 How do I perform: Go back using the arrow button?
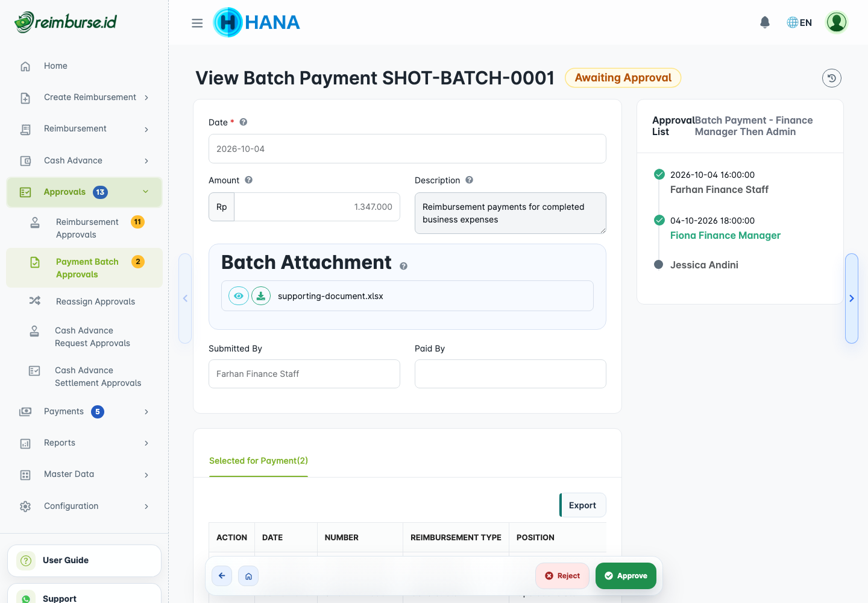click(x=222, y=576)
